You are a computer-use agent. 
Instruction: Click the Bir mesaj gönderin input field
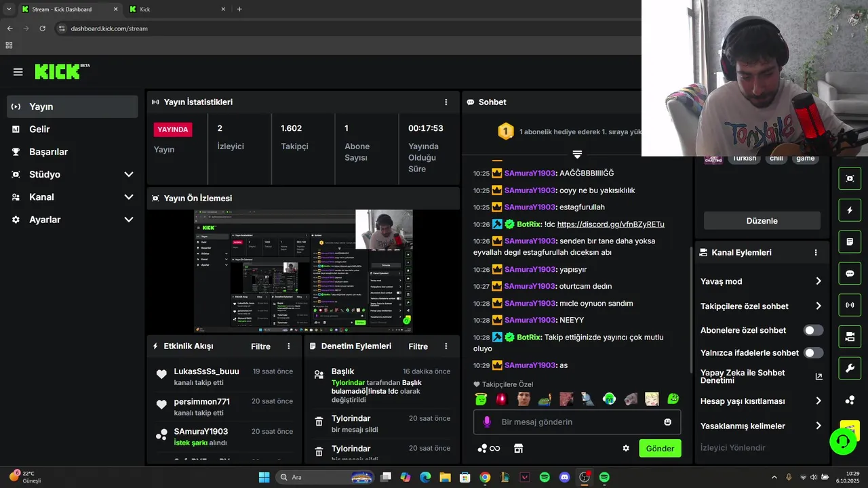coord(577,422)
